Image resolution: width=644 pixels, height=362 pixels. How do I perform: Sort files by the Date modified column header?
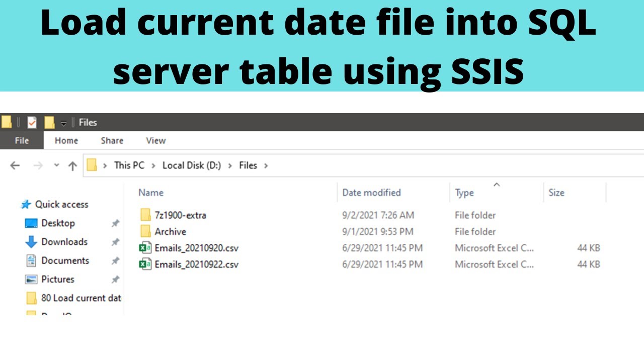click(371, 192)
